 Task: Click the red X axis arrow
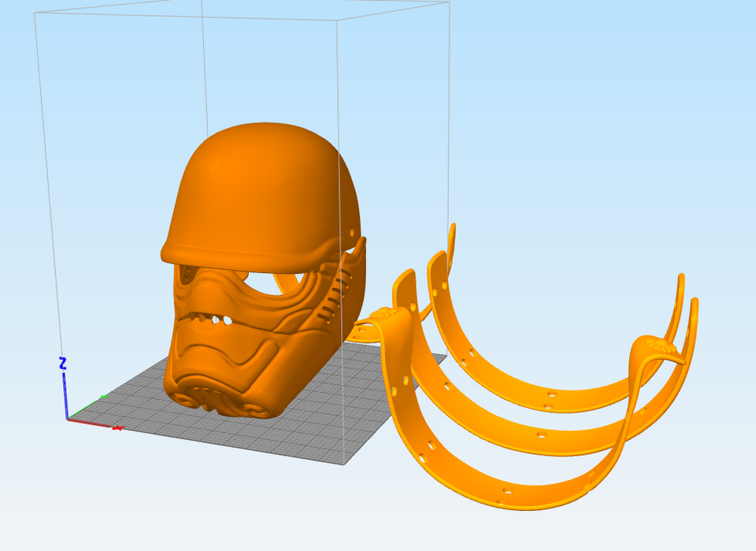coord(117,427)
